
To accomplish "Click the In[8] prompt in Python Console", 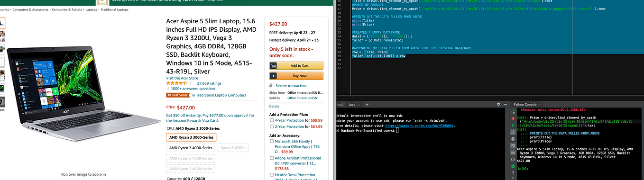I will (x=522, y=169).
